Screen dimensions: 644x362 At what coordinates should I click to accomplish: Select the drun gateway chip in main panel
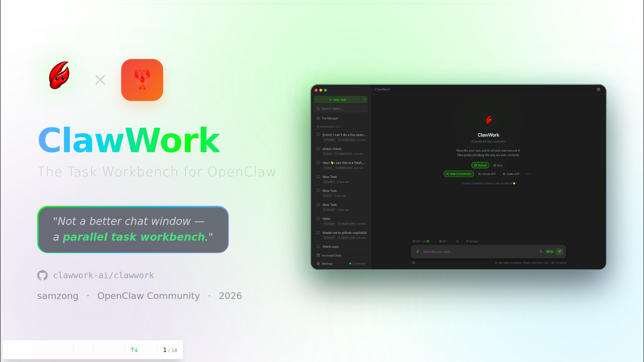pyautogui.click(x=498, y=165)
